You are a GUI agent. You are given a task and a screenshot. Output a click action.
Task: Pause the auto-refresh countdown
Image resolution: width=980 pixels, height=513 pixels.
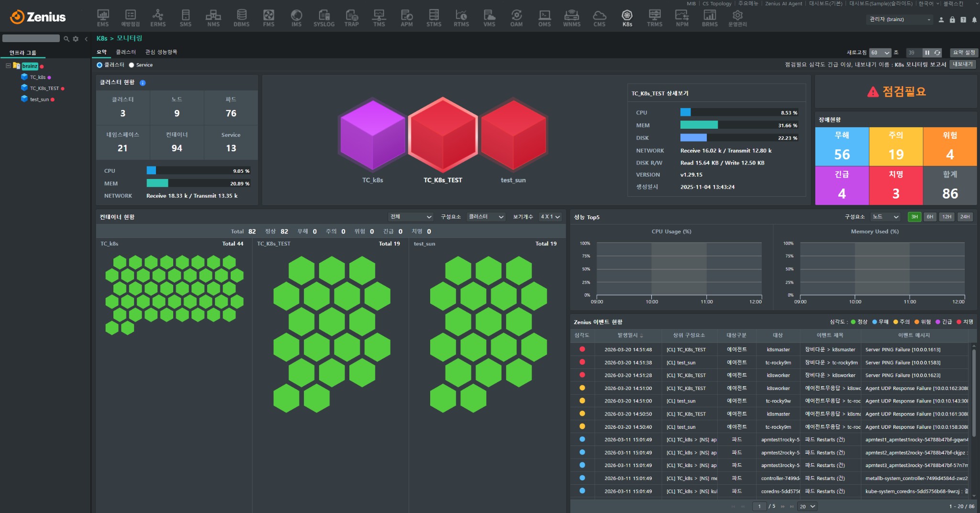tap(927, 53)
